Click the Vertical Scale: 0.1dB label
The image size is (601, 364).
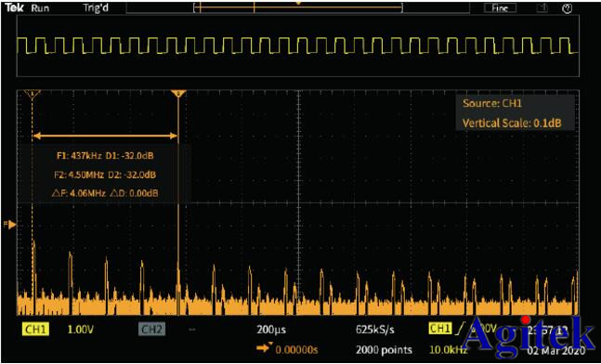[x=512, y=123]
